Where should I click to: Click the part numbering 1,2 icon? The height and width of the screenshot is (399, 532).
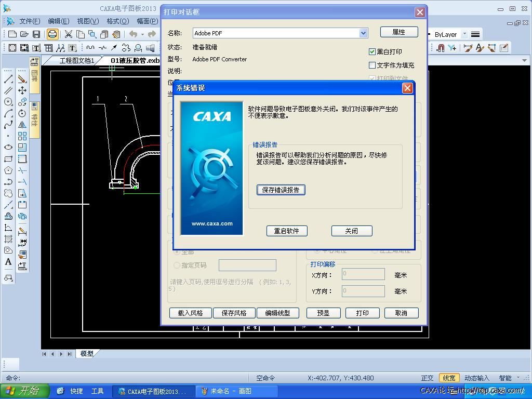coord(61,48)
